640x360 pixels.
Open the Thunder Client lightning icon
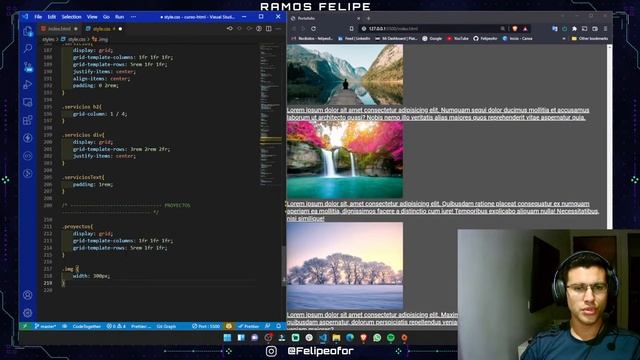28,138
